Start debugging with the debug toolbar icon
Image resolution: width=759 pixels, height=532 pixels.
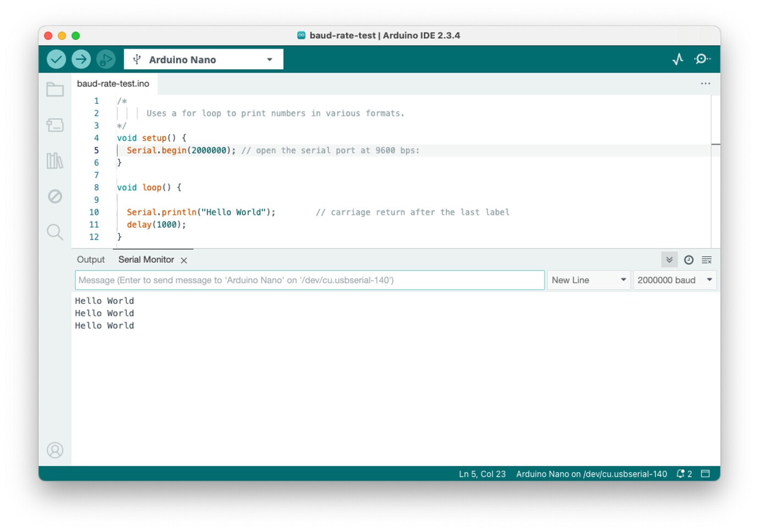pyautogui.click(x=106, y=59)
